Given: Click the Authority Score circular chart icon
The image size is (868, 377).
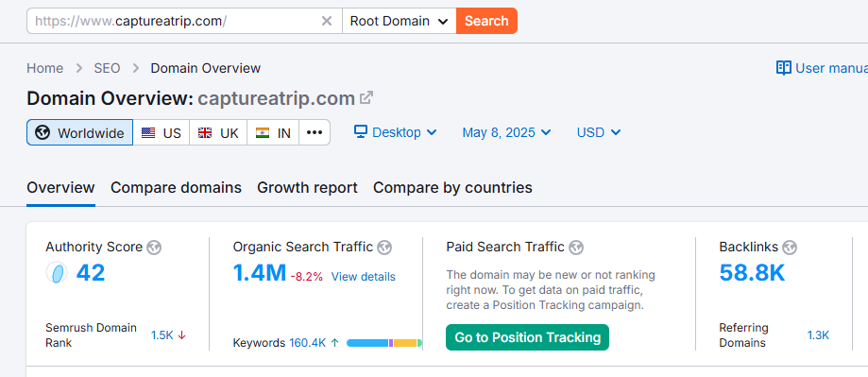Looking at the screenshot, I should 57,273.
